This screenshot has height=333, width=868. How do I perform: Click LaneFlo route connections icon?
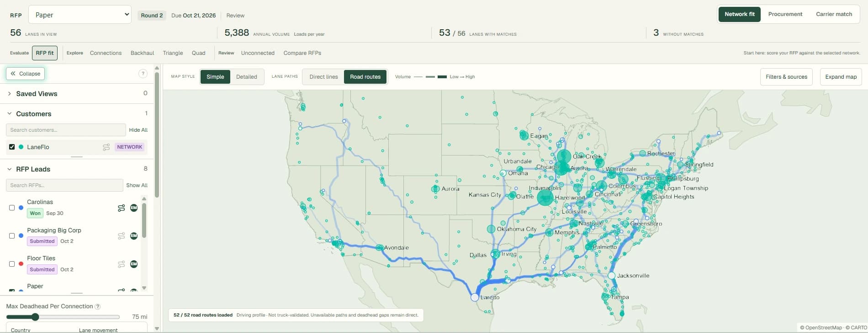[106, 147]
